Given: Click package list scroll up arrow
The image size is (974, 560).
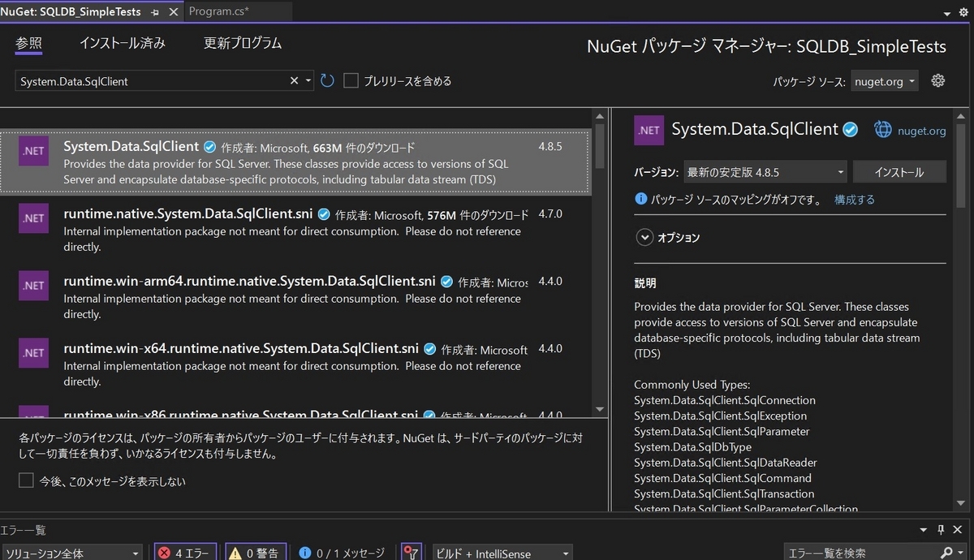Looking at the screenshot, I should [x=600, y=114].
